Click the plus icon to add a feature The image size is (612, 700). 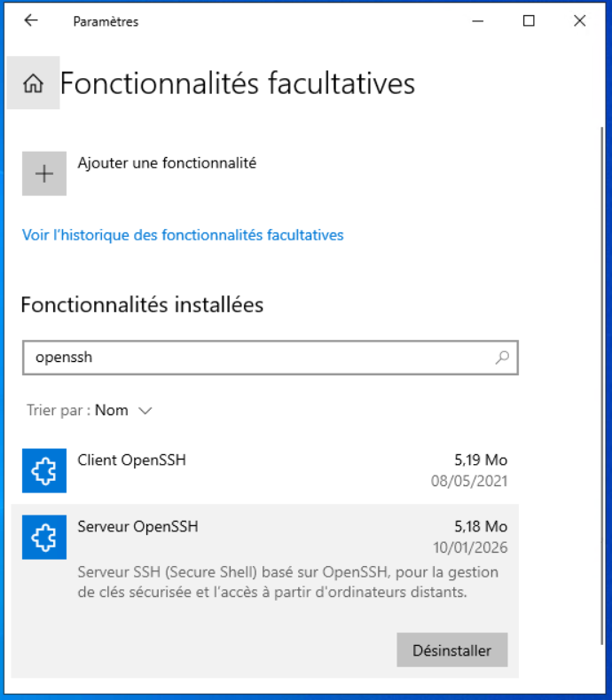click(44, 173)
